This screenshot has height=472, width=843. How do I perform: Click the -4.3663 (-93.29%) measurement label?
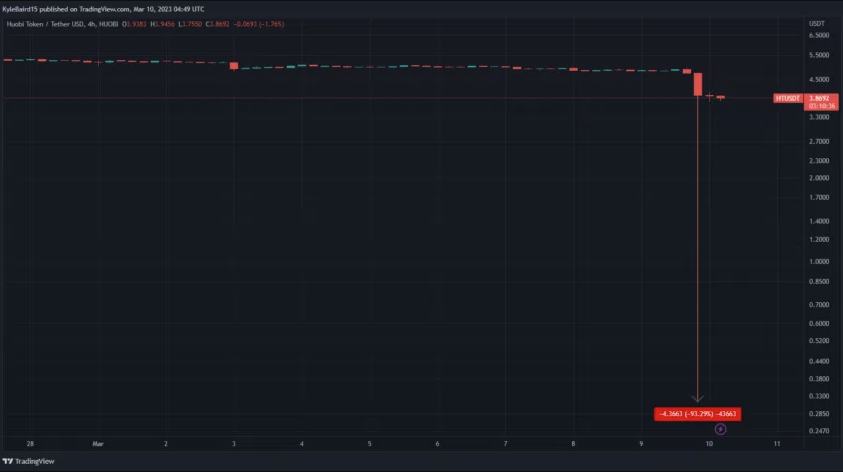[698, 413]
